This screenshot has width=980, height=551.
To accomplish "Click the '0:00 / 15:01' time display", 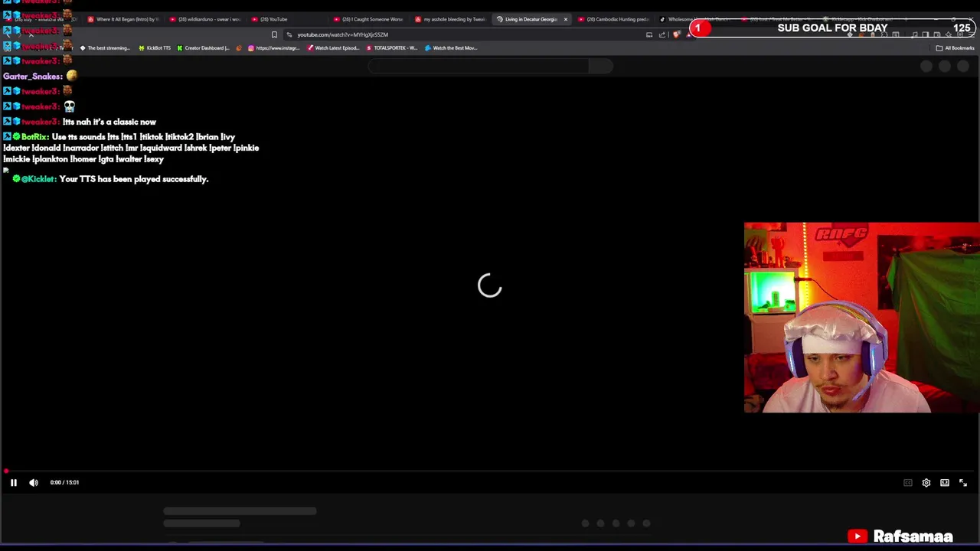I will (64, 483).
